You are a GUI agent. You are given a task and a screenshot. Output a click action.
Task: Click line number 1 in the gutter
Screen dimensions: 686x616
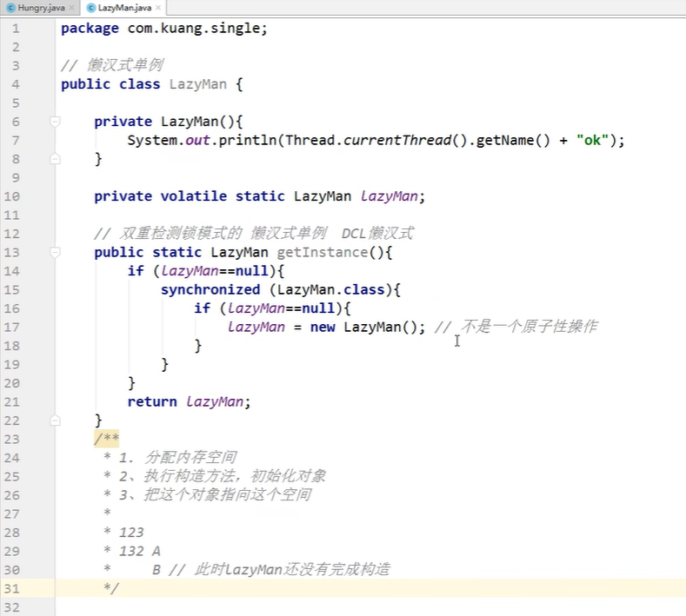point(16,29)
